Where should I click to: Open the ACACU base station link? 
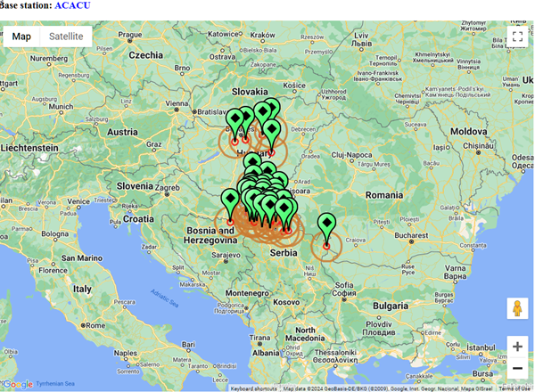(x=72, y=5)
